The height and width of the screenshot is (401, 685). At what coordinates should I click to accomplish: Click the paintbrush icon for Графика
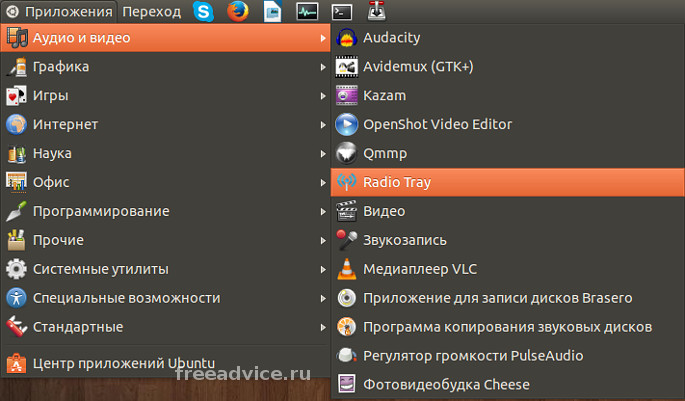[x=17, y=67]
